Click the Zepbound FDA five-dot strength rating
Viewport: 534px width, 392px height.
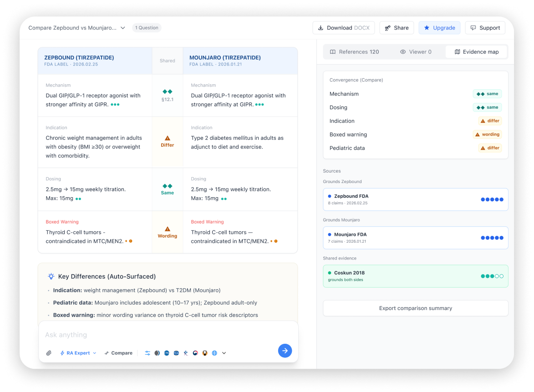tap(492, 199)
